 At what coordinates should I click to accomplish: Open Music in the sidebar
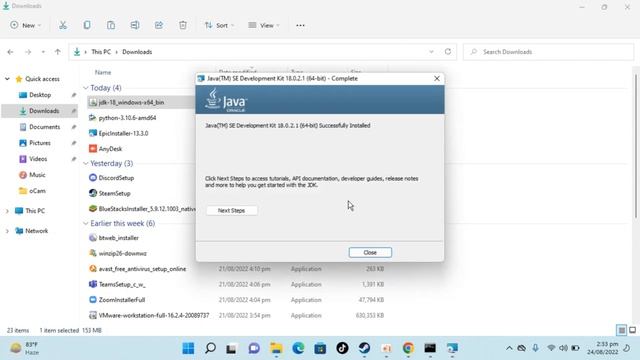tap(37, 175)
